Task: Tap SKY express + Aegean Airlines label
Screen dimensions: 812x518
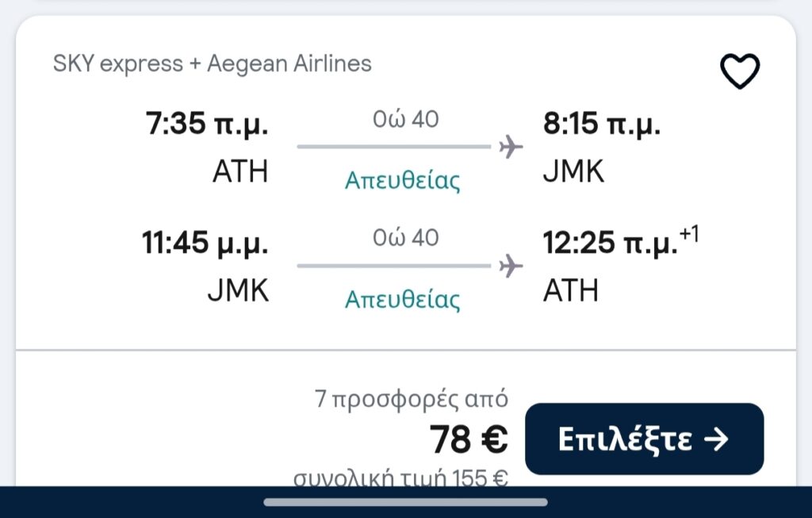Action: (x=212, y=63)
